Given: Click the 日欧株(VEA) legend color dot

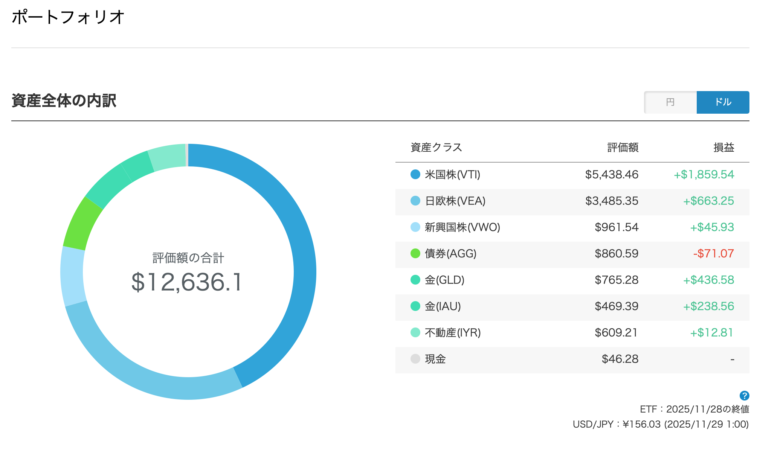Looking at the screenshot, I should tap(415, 201).
